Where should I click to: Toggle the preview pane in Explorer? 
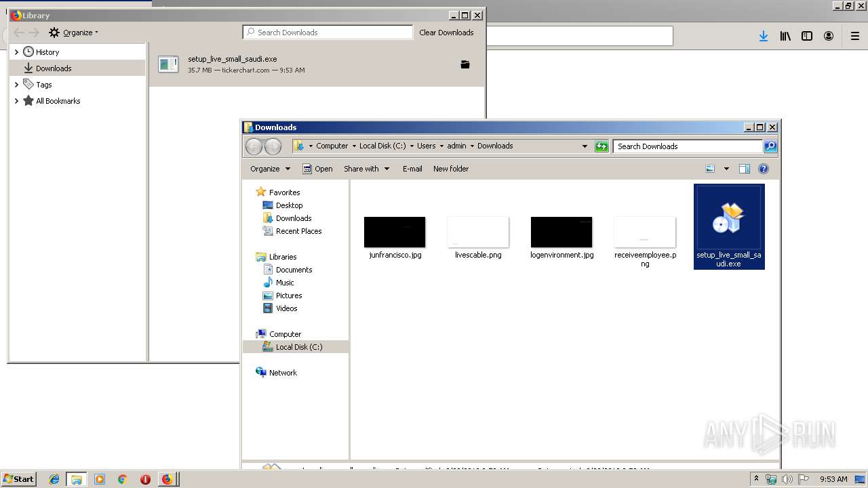[744, 169]
